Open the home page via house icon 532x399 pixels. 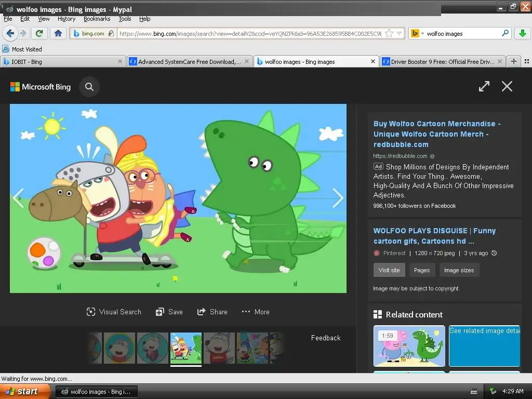[x=58, y=33]
